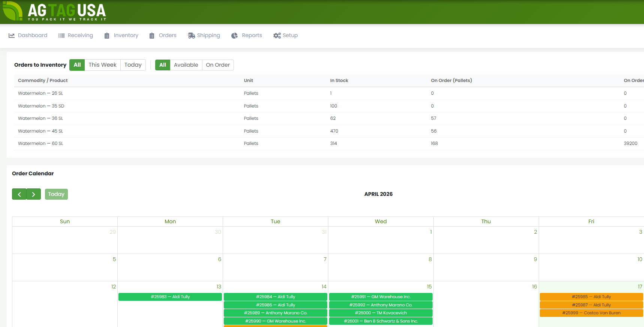Click the In Stock value 470
The height and width of the screenshot is (327, 644).
334,131
